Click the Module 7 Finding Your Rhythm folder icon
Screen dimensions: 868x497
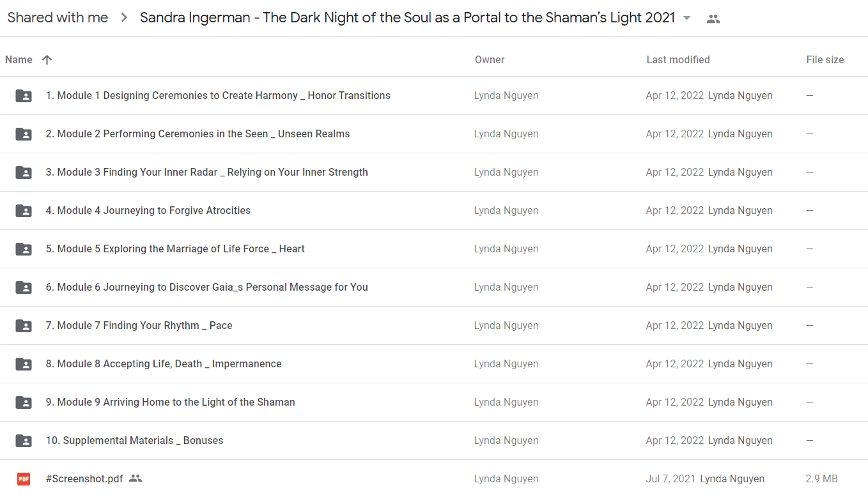pos(24,326)
